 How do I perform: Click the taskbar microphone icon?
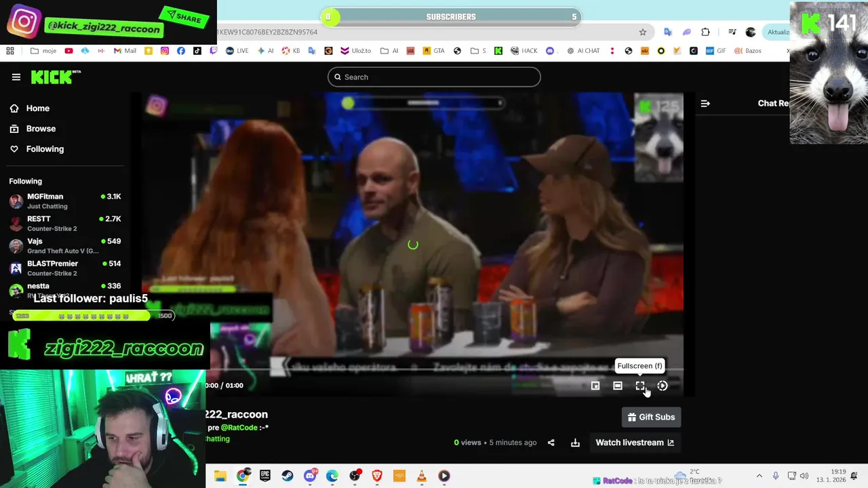(x=775, y=476)
